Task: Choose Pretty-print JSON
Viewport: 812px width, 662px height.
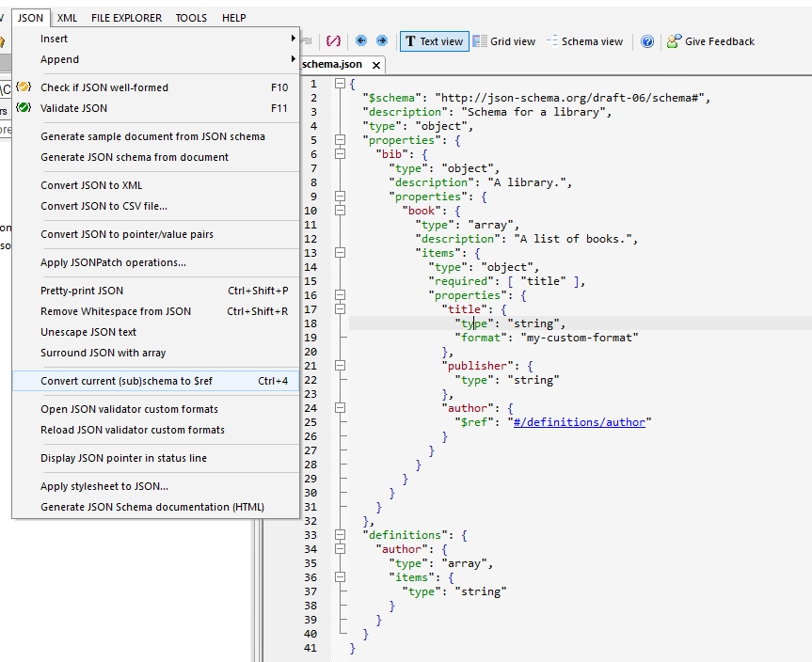Action: (156, 291)
